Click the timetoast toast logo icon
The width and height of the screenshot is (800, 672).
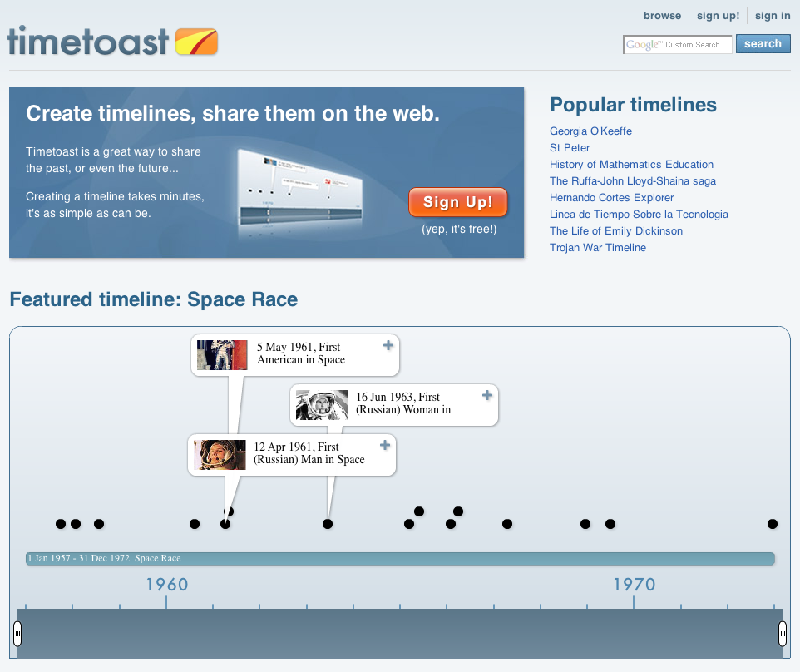[196, 42]
